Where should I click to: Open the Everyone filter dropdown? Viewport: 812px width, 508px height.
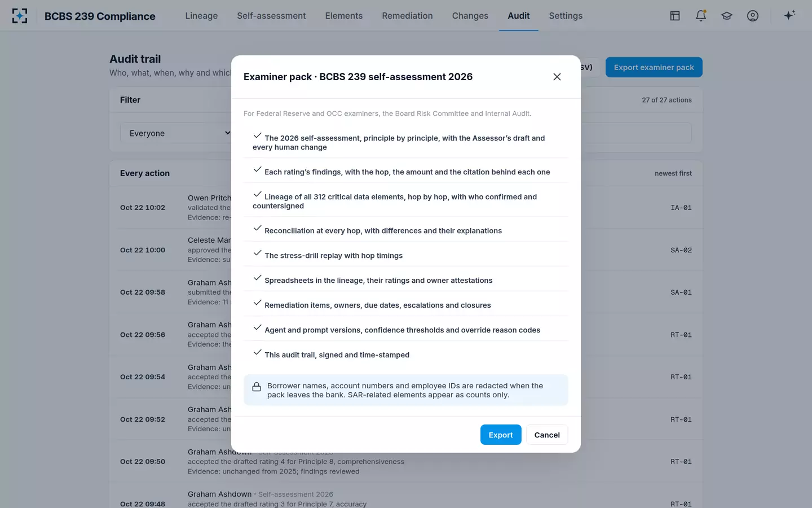[176, 133]
